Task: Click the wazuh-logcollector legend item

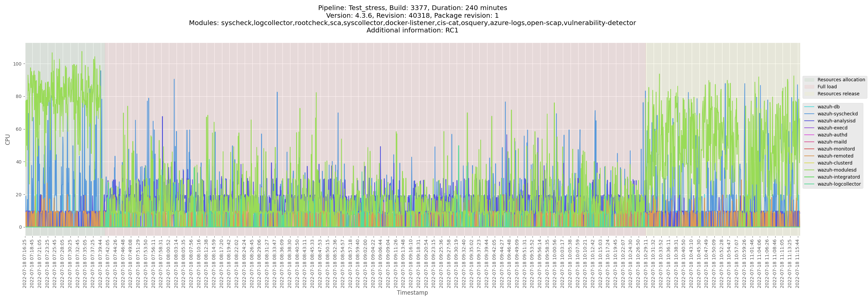Action: (x=834, y=184)
